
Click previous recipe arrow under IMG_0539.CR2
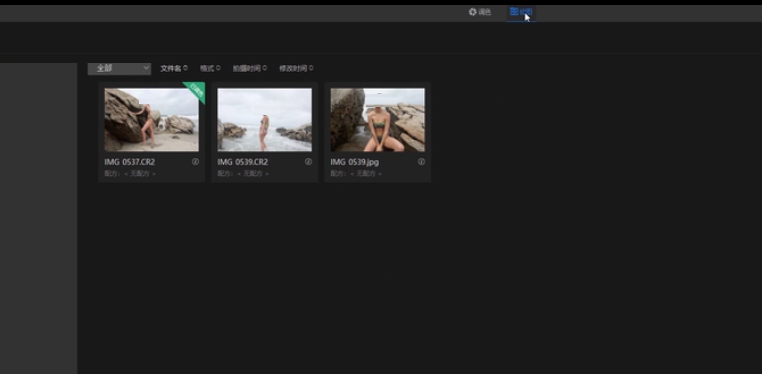239,174
